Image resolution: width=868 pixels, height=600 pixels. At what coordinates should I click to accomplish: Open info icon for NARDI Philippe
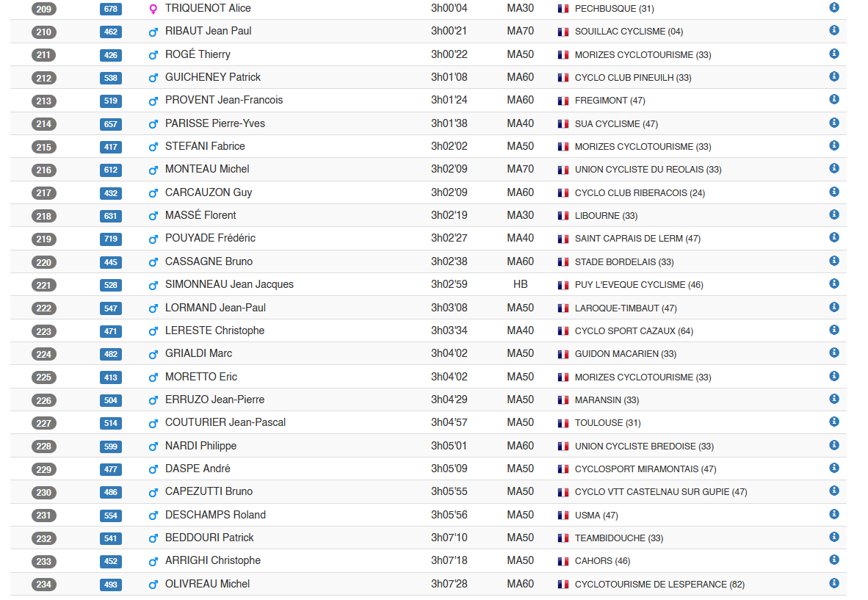click(833, 445)
